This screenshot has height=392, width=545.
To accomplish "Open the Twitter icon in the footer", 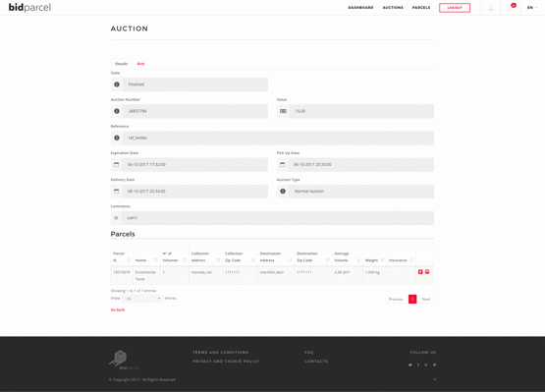I will (410, 364).
